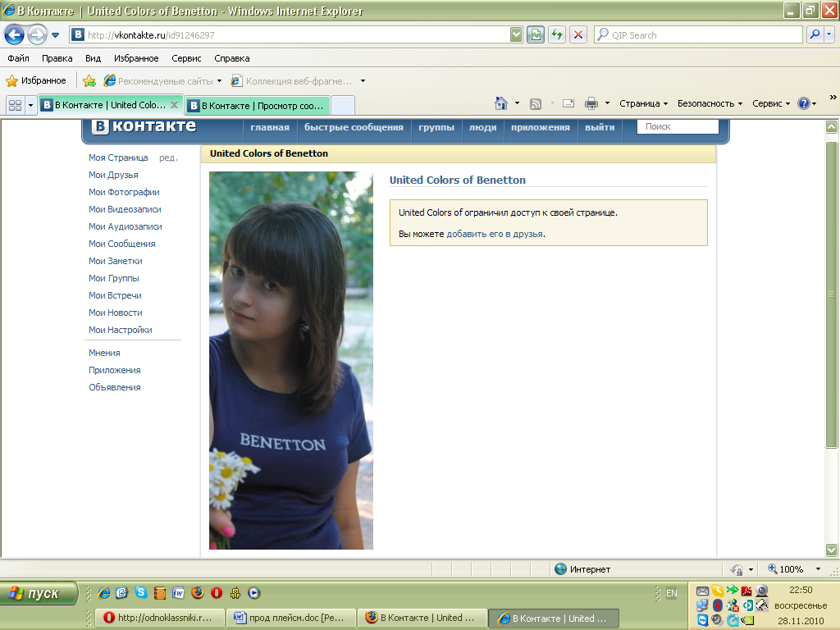
Task: Click the Quick Tabs grid icon
Action: point(15,105)
